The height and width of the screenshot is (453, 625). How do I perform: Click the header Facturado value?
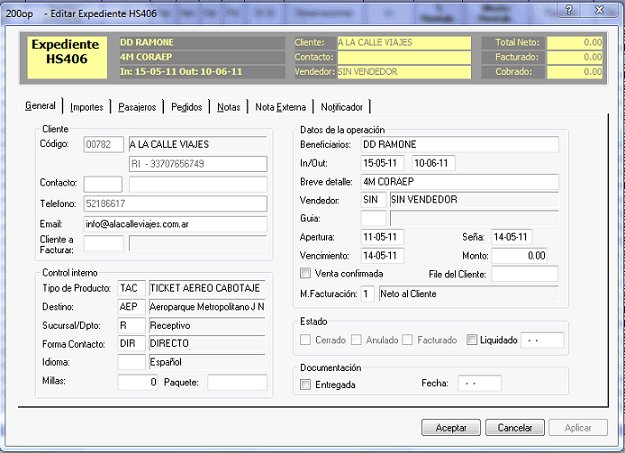click(574, 57)
